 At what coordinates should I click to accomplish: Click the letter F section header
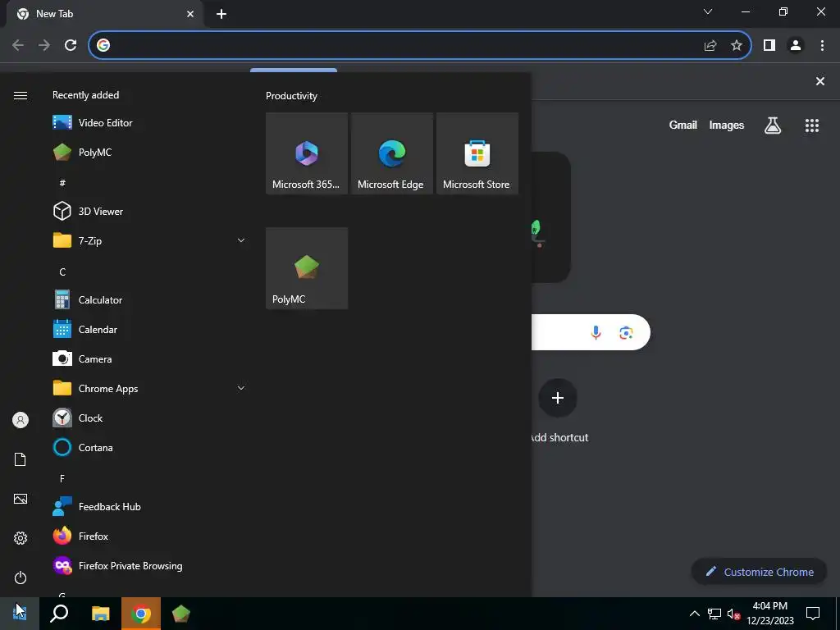point(62,478)
